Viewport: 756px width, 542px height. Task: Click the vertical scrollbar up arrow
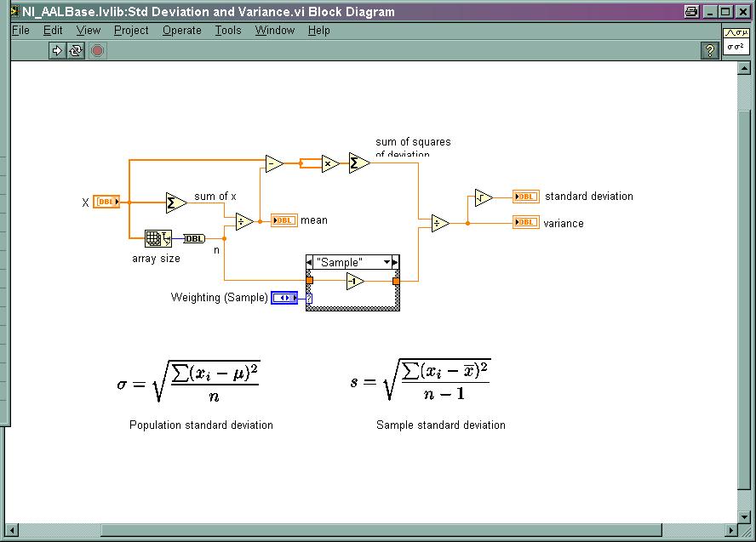pyautogui.click(x=744, y=68)
